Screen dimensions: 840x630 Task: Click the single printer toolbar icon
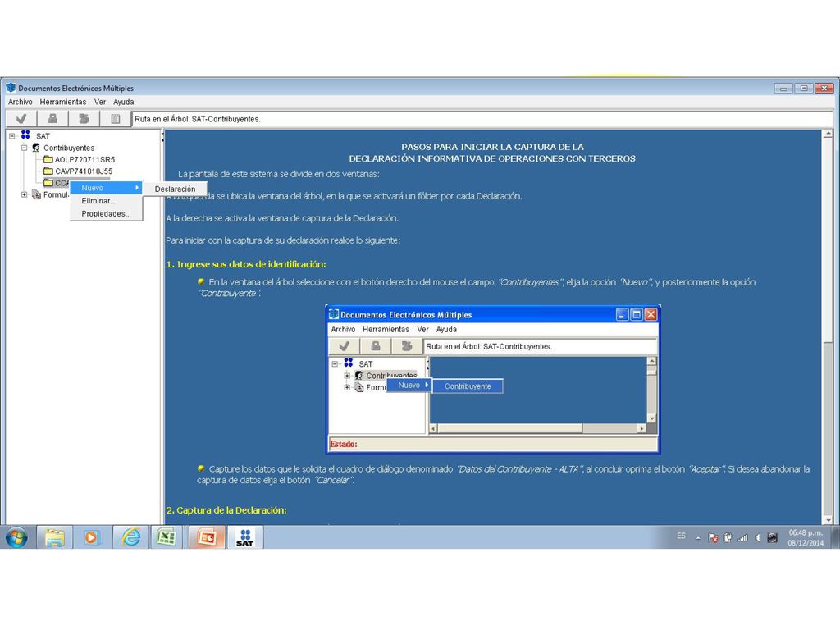pos(52,119)
